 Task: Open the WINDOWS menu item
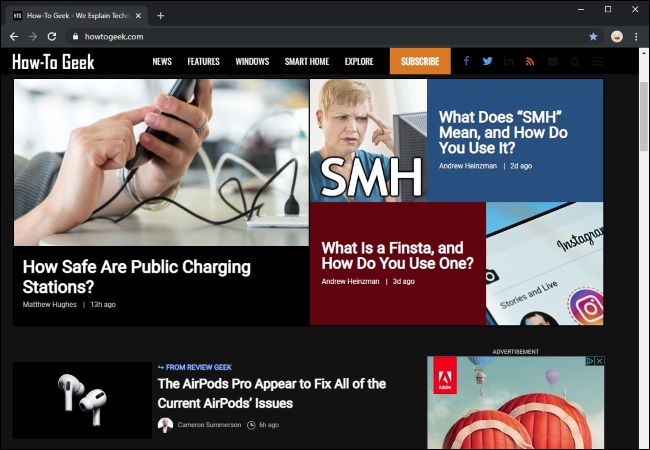252,61
